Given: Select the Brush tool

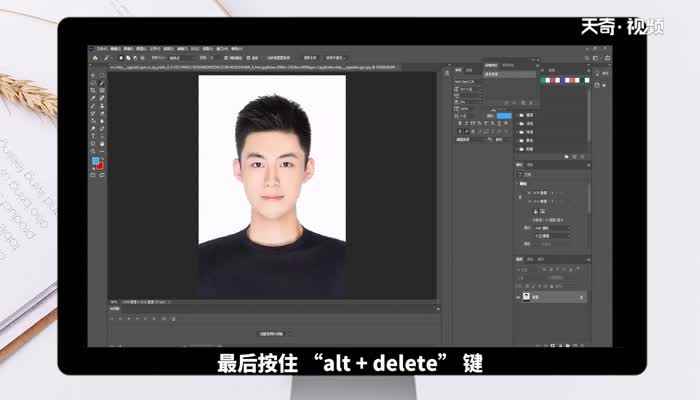Looking at the screenshot, I should click(x=93, y=106).
